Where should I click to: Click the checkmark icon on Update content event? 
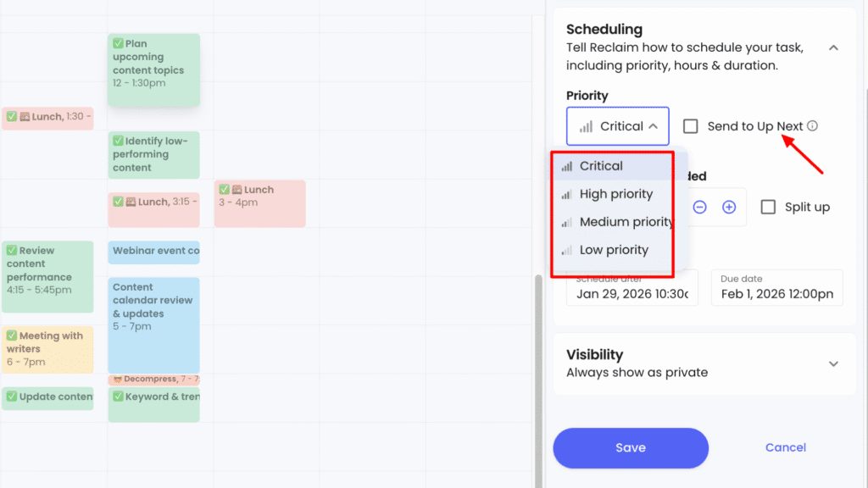coord(10,397)
